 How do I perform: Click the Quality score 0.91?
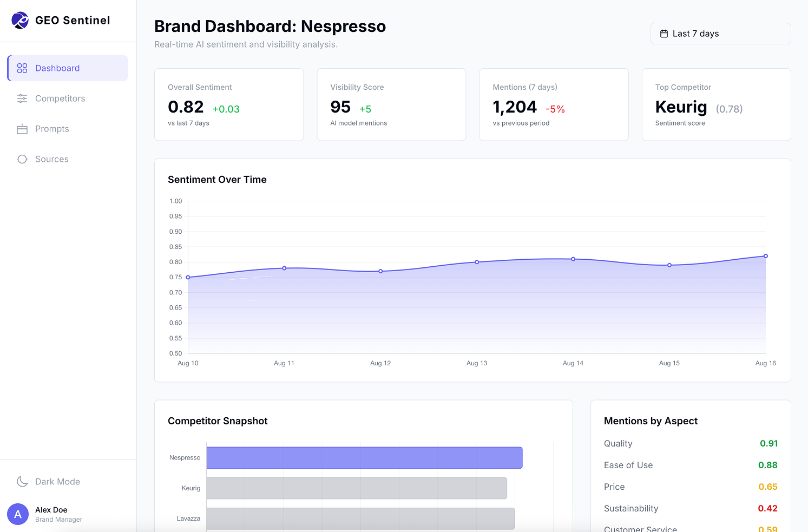click(768, 443)
